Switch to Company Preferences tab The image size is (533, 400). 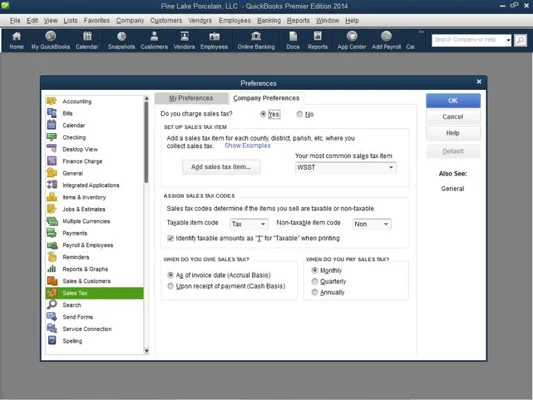266,98
